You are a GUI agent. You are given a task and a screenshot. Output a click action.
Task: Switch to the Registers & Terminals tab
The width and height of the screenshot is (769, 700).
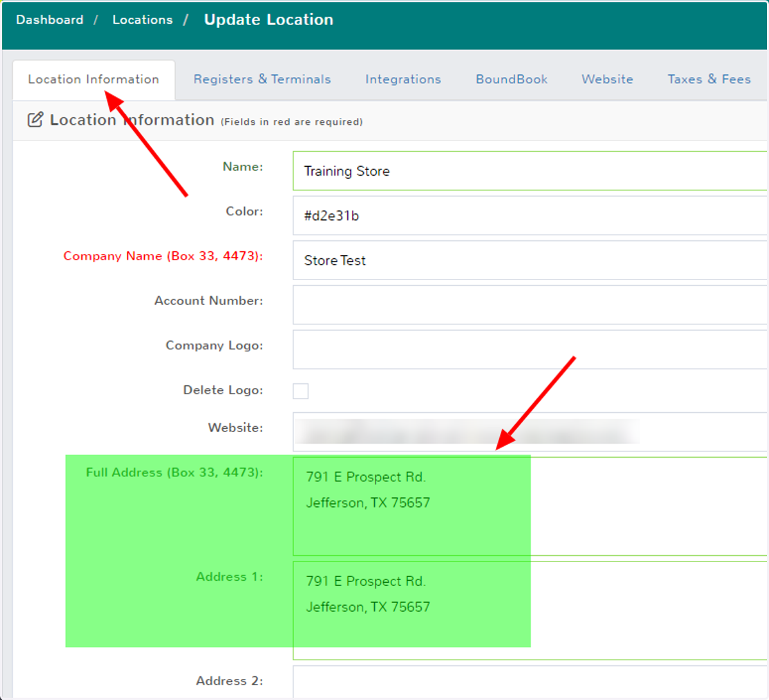262,79
